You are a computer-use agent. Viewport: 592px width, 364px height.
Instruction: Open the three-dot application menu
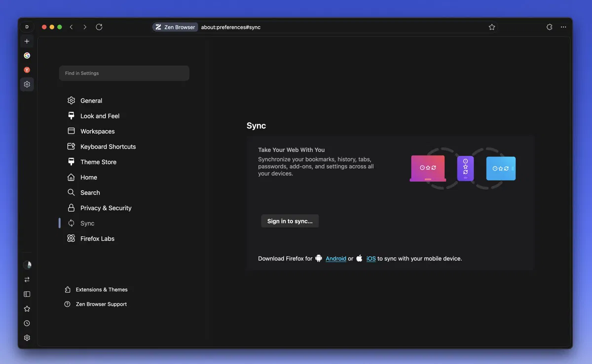(x=563, y=27)
